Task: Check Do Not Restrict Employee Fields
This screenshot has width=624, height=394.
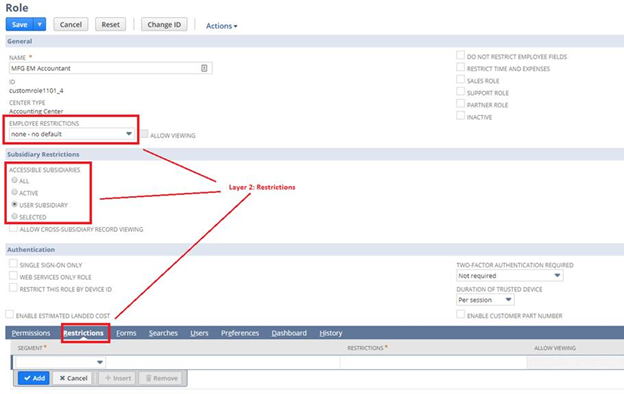Action: click(460, 55)
